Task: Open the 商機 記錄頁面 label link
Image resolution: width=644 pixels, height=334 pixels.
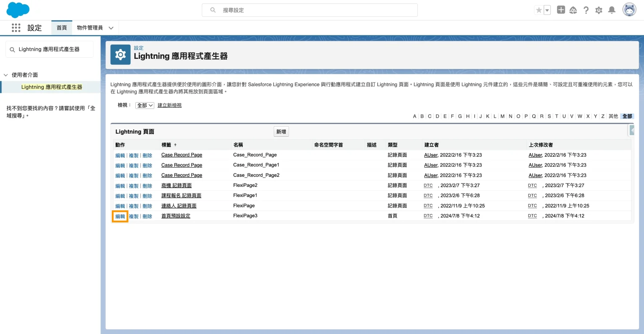Action: pos(177,186)
